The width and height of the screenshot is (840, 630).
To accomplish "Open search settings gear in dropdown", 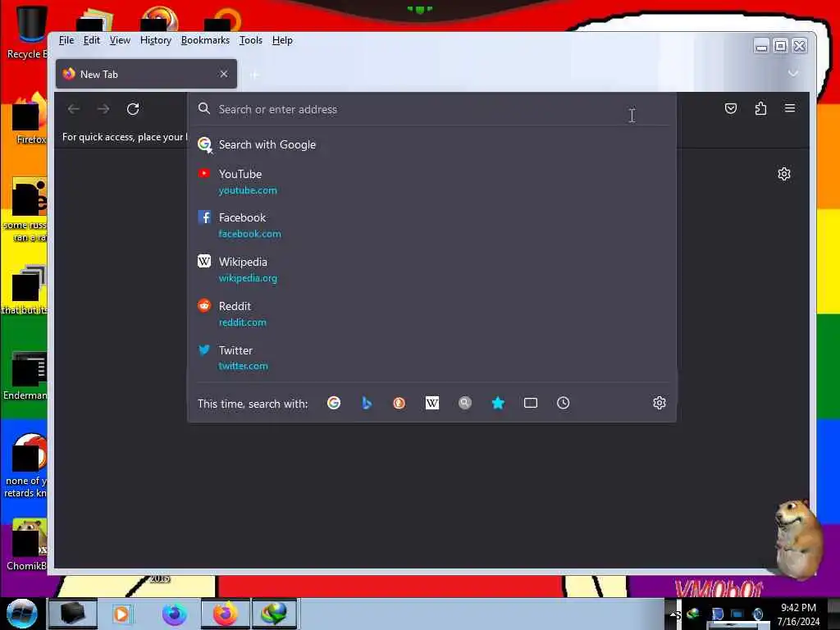I will coord(660,403).
